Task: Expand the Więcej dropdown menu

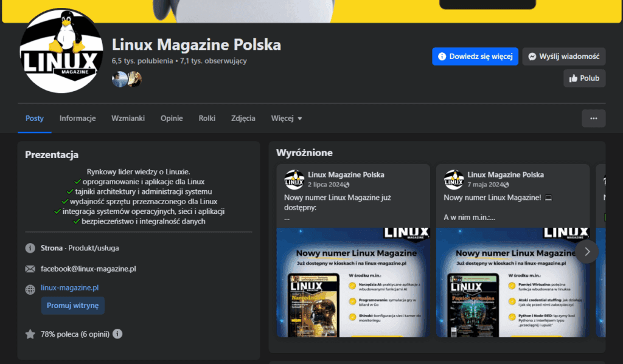Action: pos(287,118)
